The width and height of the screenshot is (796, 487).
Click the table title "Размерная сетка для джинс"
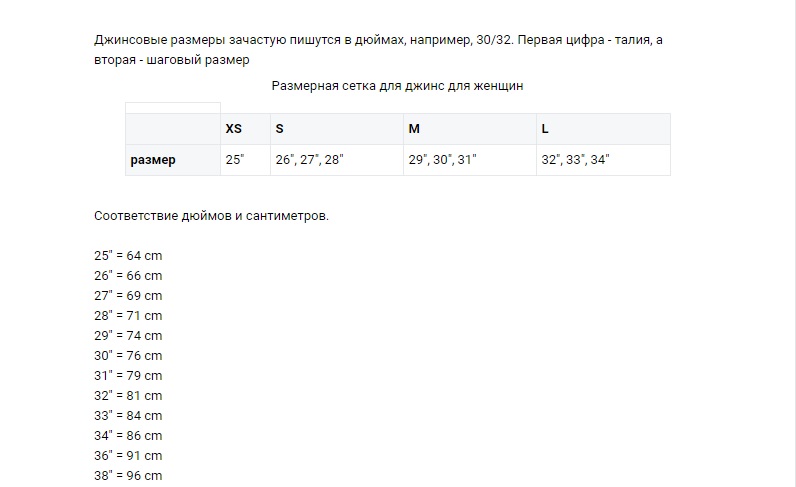click(x=397, y=86)
